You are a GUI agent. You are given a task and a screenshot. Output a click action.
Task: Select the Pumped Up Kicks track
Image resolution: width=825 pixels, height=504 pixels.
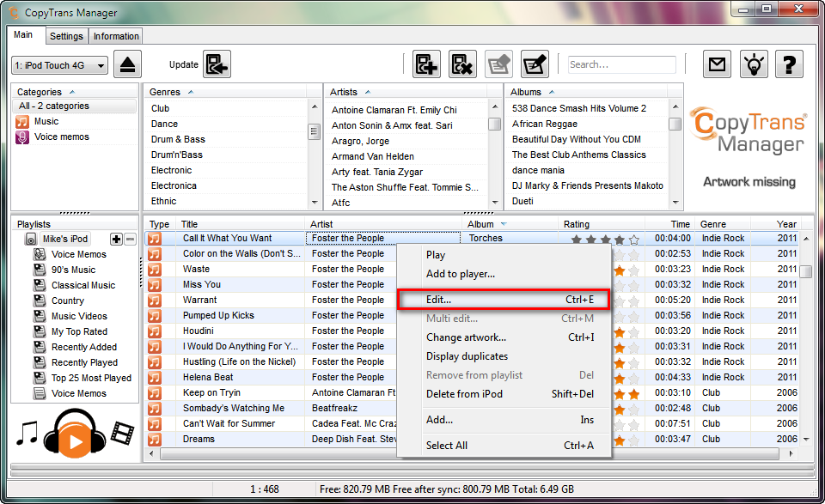[218, 315]
